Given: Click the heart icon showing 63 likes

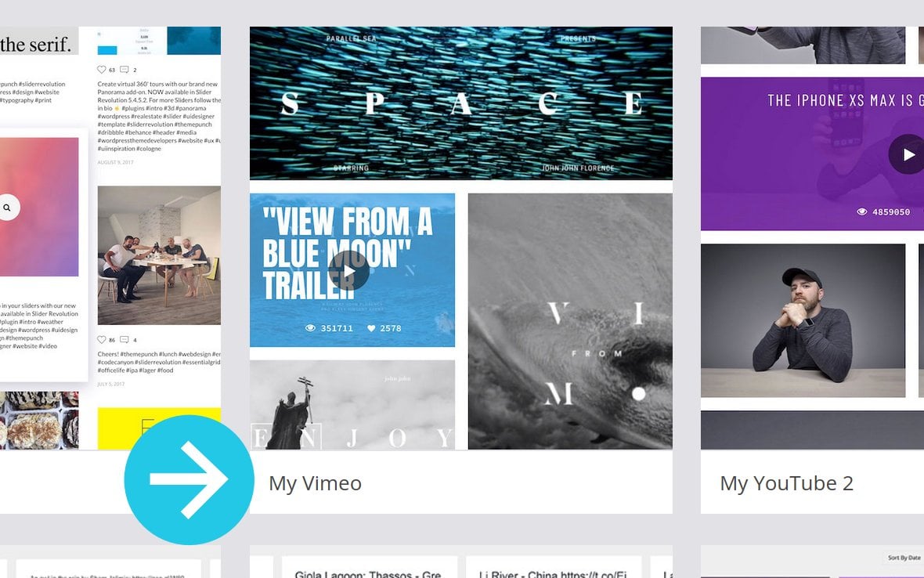Looking at the screenshot, I should click(101, 70).
